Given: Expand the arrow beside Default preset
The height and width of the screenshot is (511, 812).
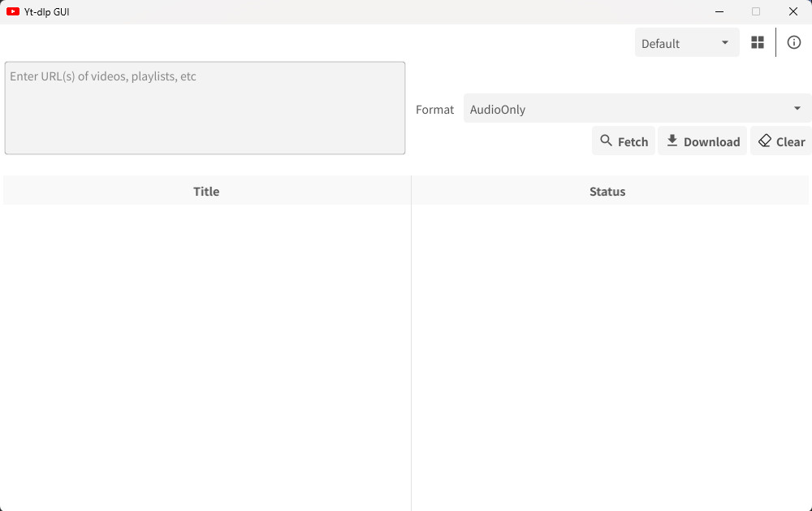Looking at the screenshot, I should point(725,43).
